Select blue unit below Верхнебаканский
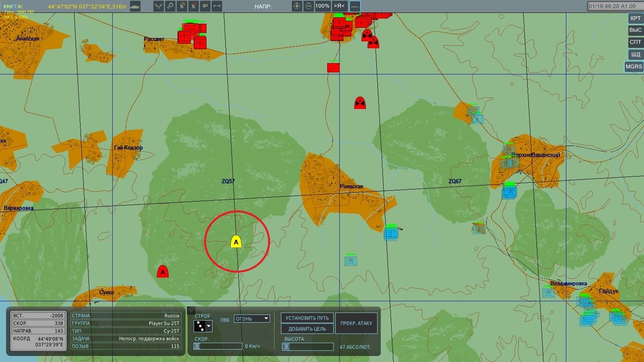The image size is (644, 362). tap(509, 191)
